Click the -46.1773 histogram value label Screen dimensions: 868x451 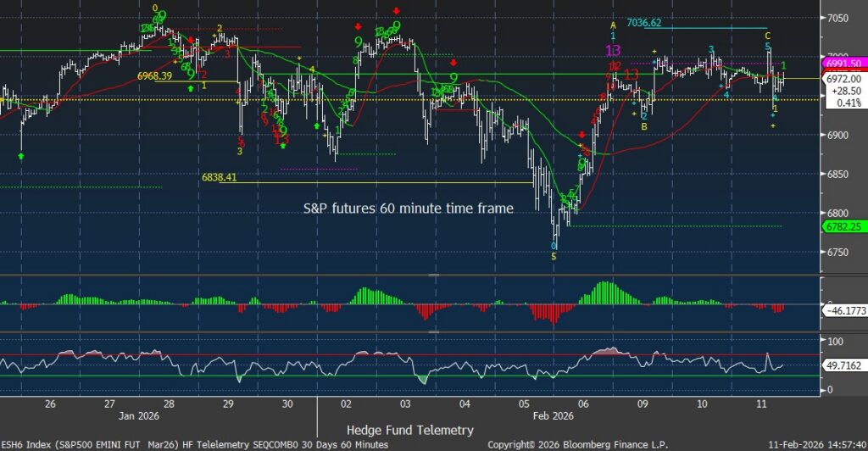click(x=843, y=312)
